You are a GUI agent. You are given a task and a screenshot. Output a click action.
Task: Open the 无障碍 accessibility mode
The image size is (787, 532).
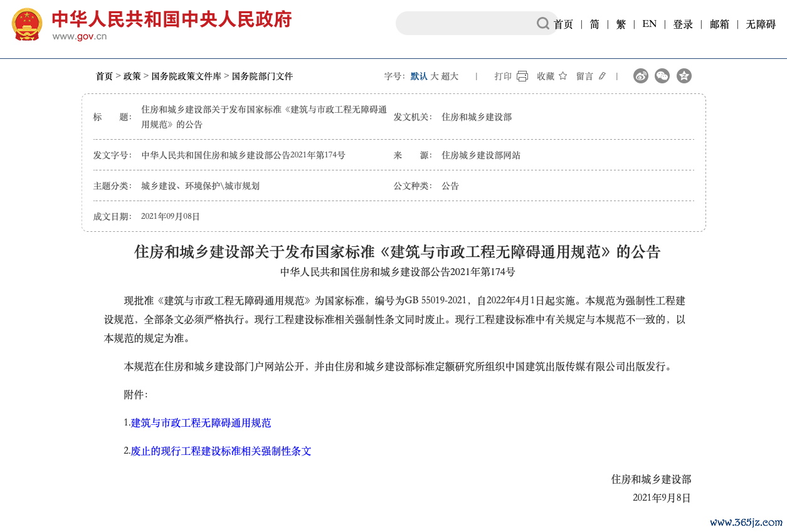[x=760, y=24]
